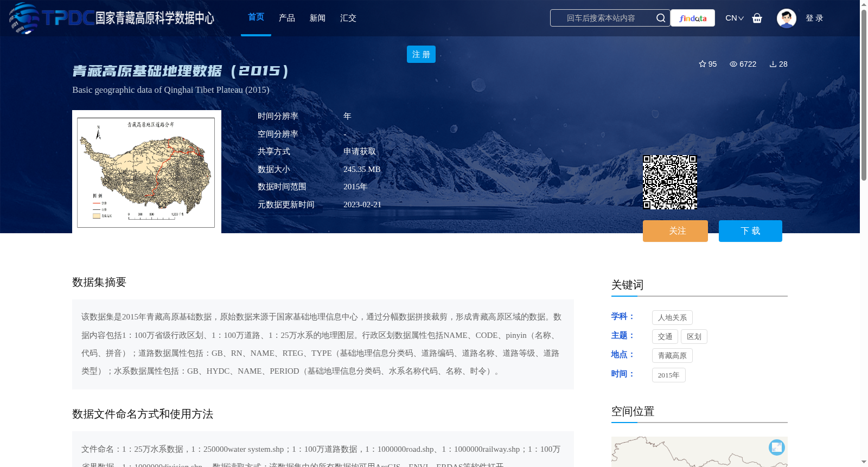Image resolution: width=868 pixels, height=467 pixels.
Task: Click the 245.35 MB data size value
Action: pyautogui.click(x=362, y=169)
